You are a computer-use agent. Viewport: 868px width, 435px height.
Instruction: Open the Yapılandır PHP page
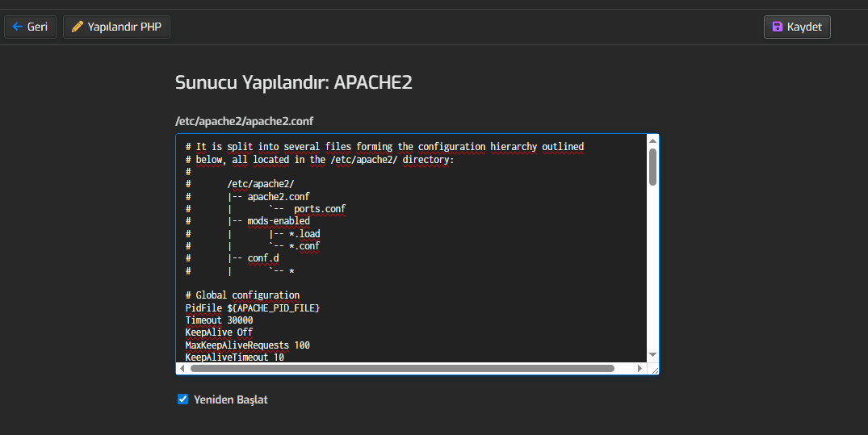[116, 27]
